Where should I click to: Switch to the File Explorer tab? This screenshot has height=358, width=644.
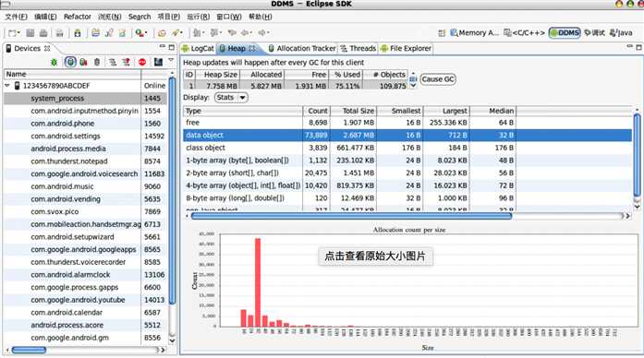coord(406,48)
